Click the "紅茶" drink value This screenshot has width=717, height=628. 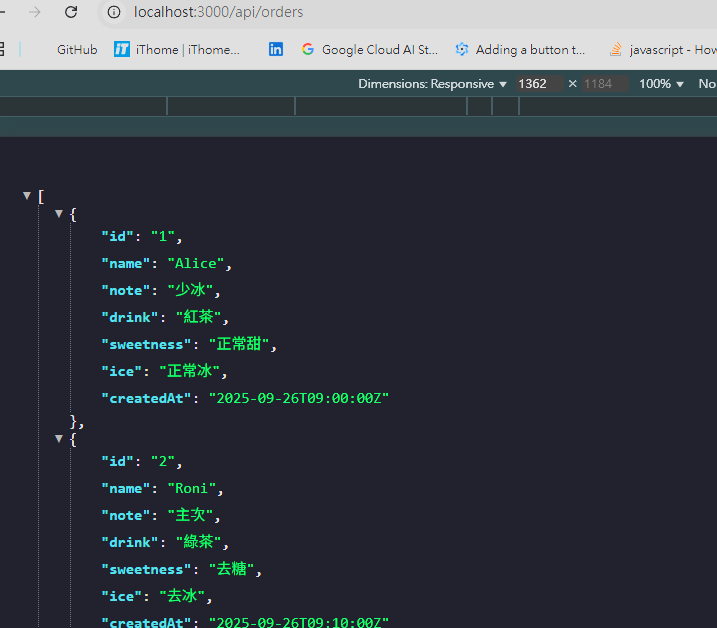coord(198,317)
